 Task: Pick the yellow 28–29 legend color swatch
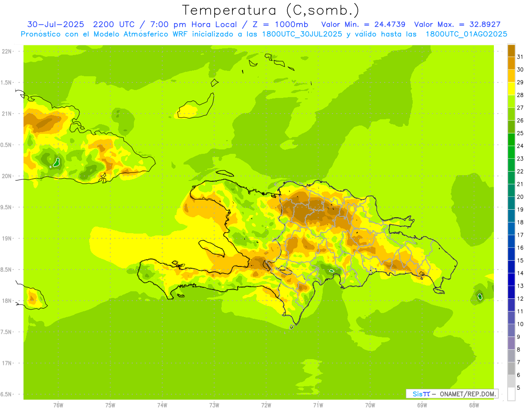point(511,89)
